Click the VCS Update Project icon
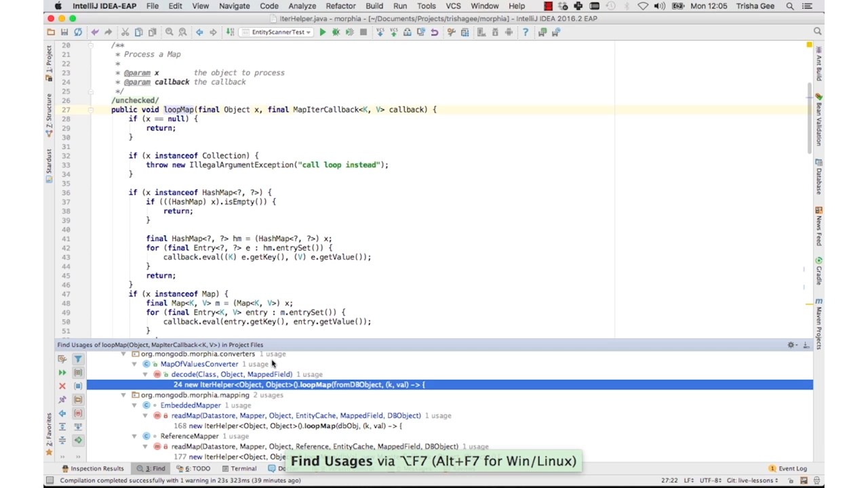The width and height of the screenshot is (868, 488). 380,32
